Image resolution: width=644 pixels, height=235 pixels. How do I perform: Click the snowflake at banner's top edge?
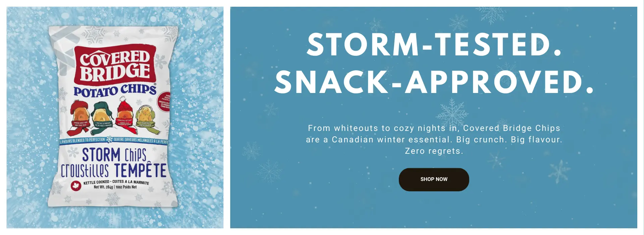tap(491, 14)
